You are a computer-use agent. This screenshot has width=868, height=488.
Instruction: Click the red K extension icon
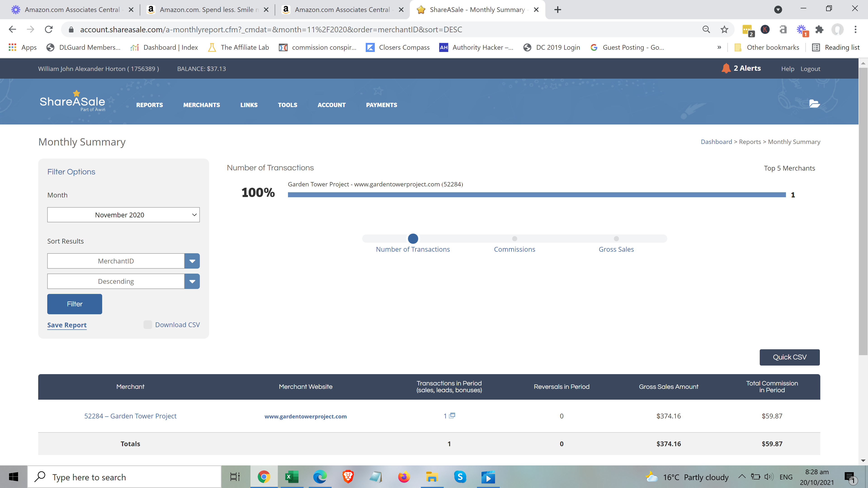click(x=765, y=29)
